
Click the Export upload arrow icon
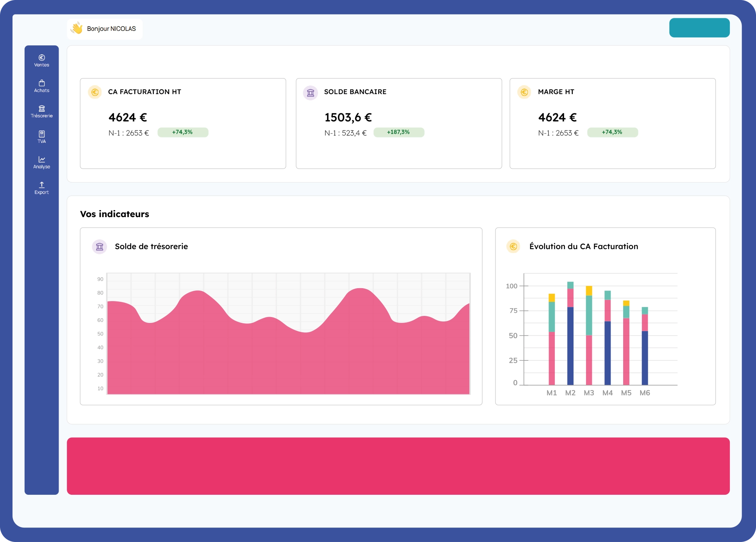pos(42,185)
